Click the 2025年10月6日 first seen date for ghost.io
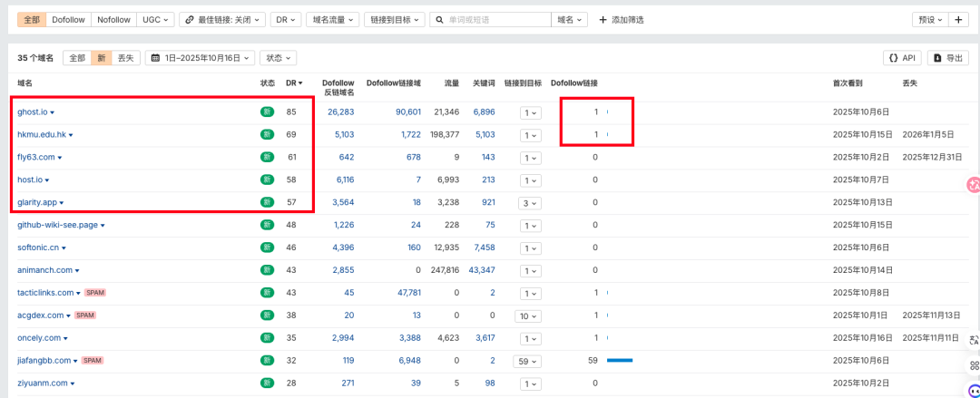980x398 pixels. (x=860, y=112)
